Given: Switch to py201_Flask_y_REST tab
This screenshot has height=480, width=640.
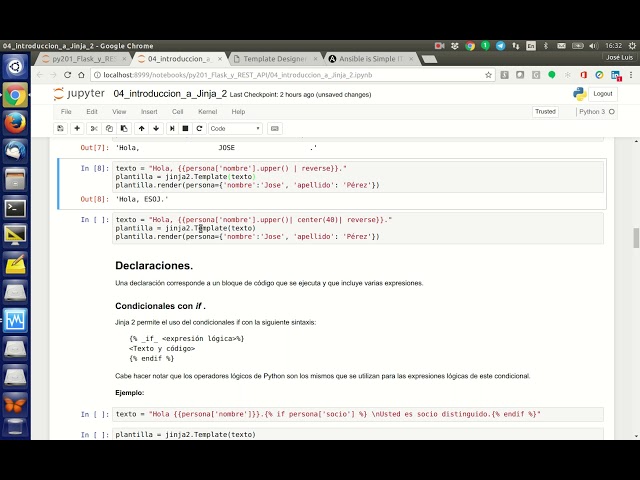Looking at the screenshot, I should pos(84,59).
